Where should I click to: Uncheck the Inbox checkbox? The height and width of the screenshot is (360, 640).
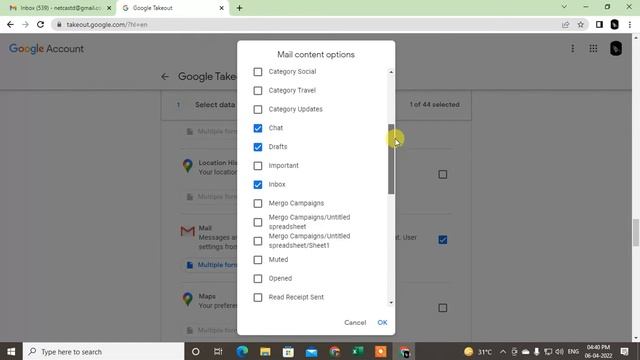(258, 184)
